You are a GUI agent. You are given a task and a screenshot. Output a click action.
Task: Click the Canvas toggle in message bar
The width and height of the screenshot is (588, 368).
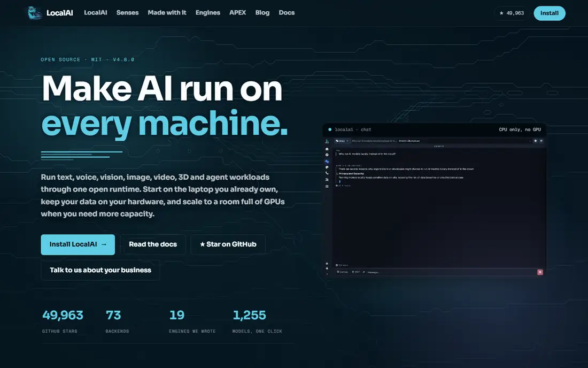point(342,272)
